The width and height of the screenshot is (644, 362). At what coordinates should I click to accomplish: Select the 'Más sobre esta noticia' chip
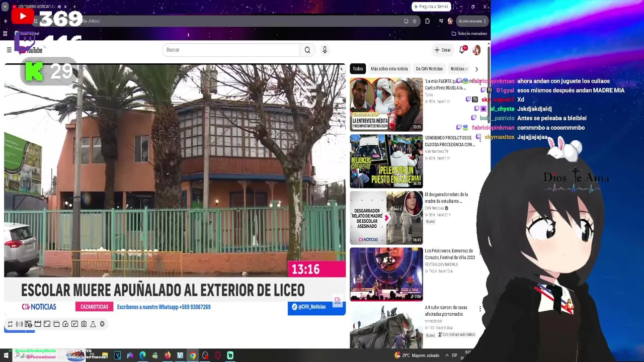coord(389,69)
